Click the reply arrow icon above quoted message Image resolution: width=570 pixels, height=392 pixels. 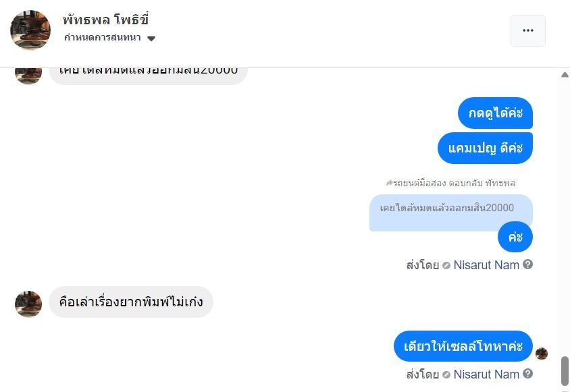tap(390, 183)
